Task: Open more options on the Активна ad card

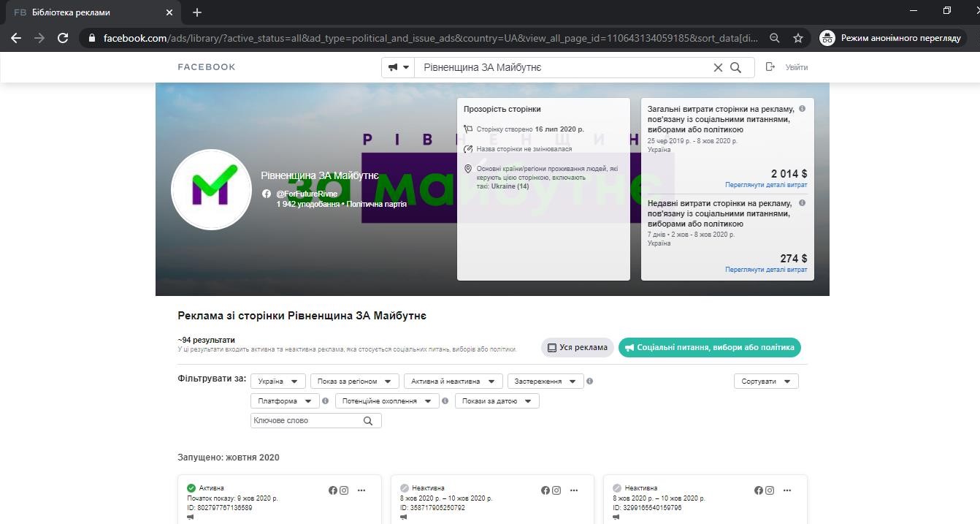Action: click(x=361, y=490)
